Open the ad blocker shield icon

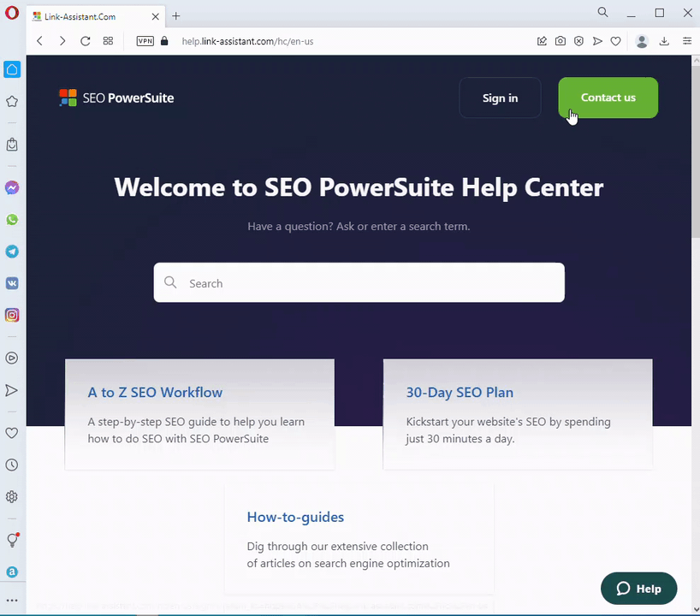coord(578,41)
